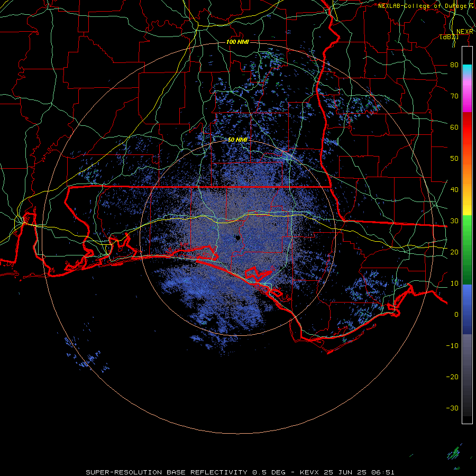Click the -30 value on the dBZ scale
The image size is (476, 476).
pyautogui.click(x=452, y=408)
